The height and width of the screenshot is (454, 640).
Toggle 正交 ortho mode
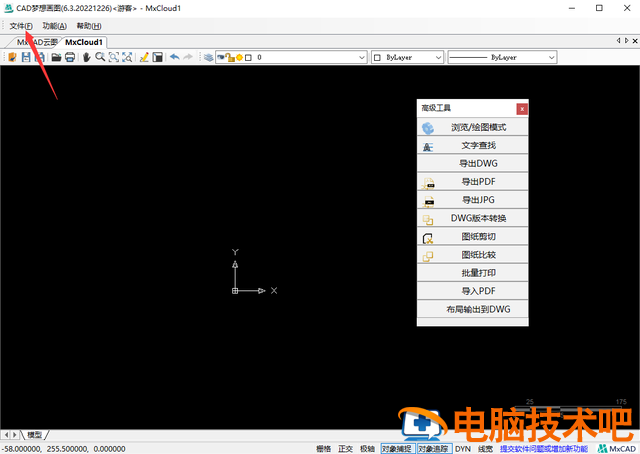[345, 449]
